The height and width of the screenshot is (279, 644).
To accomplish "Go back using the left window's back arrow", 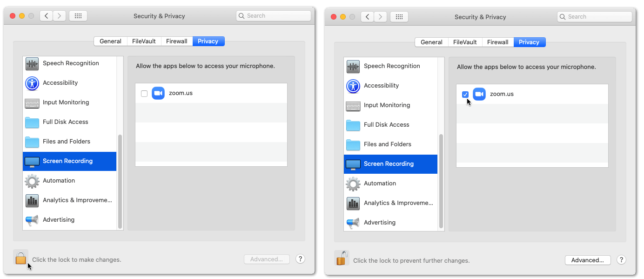I will (x=46, y=16).
